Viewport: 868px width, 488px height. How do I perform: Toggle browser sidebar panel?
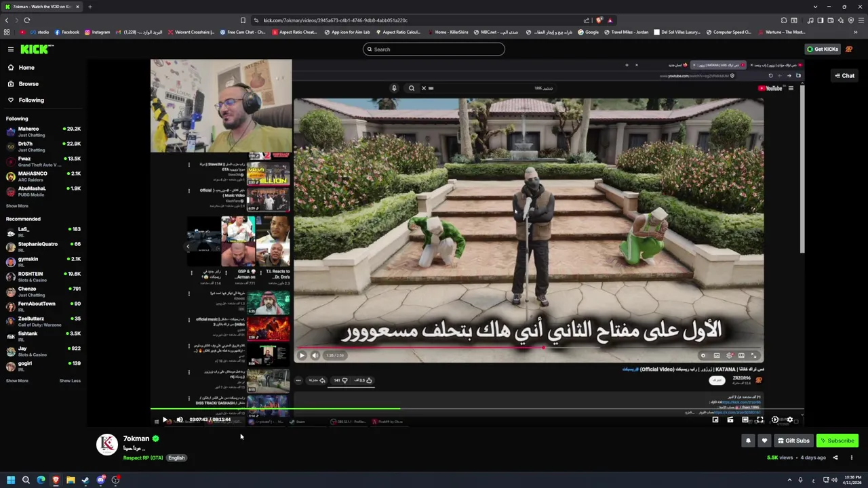pos(820,20)
